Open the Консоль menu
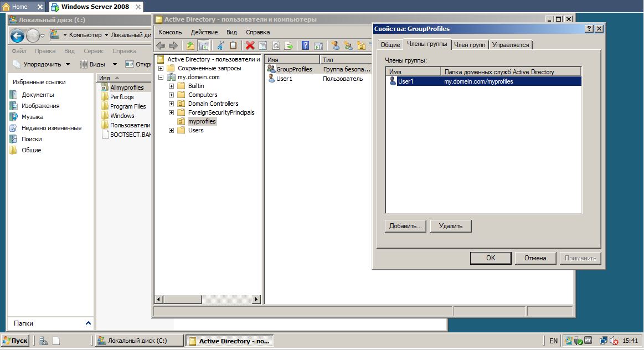This screenshot has width=644, height=350. pos(170,32)
